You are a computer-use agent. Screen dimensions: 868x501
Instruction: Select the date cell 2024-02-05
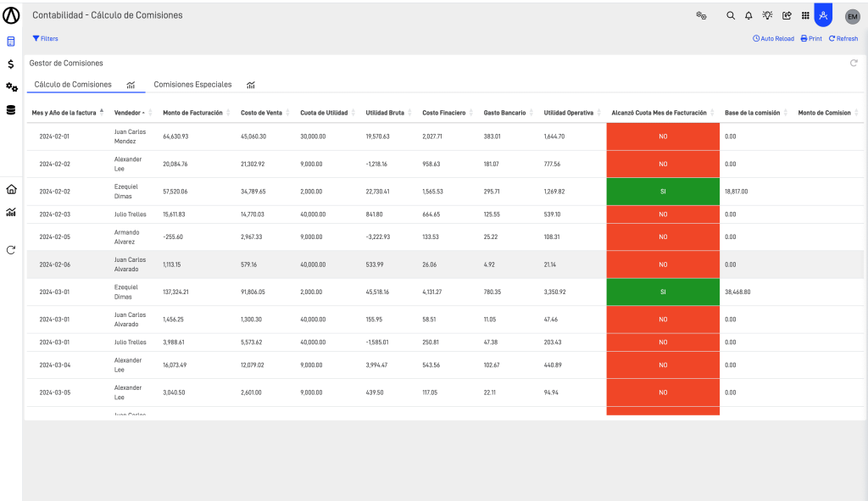(x=55, y=237)
